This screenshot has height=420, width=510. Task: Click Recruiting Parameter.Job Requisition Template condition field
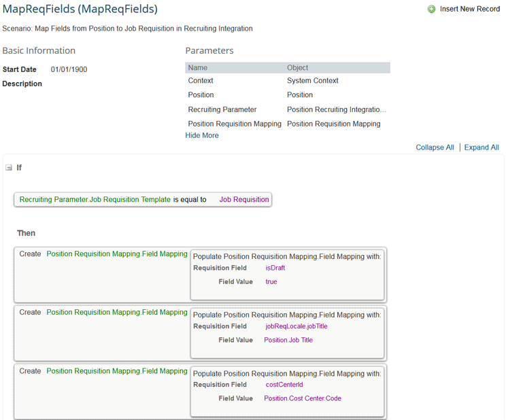pyautogui.click(x=95, y=200)
